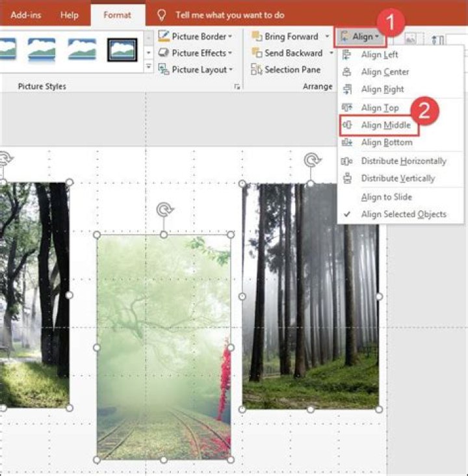This screenshot has height=476, width=468.
Task: Click the Distribute Vertically icon
Action: (347, 178)
